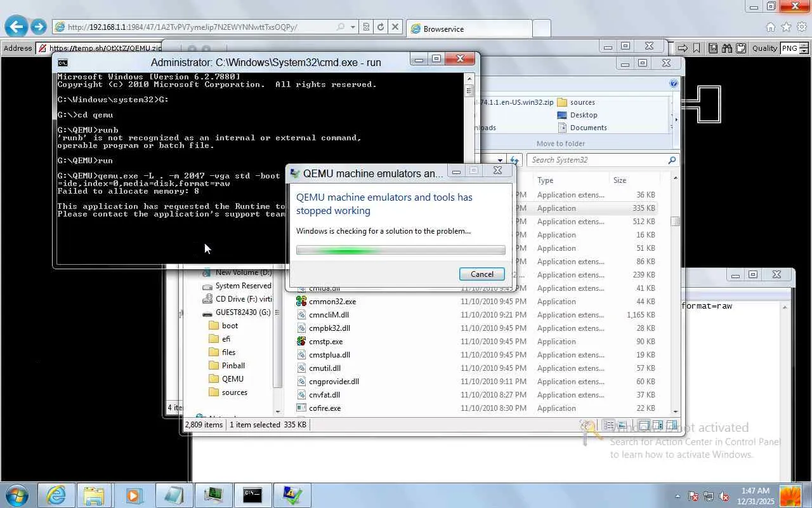Click the solution-checking progress bar
The width and height of the screenshot is (812, 508).
(x=401, y=250)
